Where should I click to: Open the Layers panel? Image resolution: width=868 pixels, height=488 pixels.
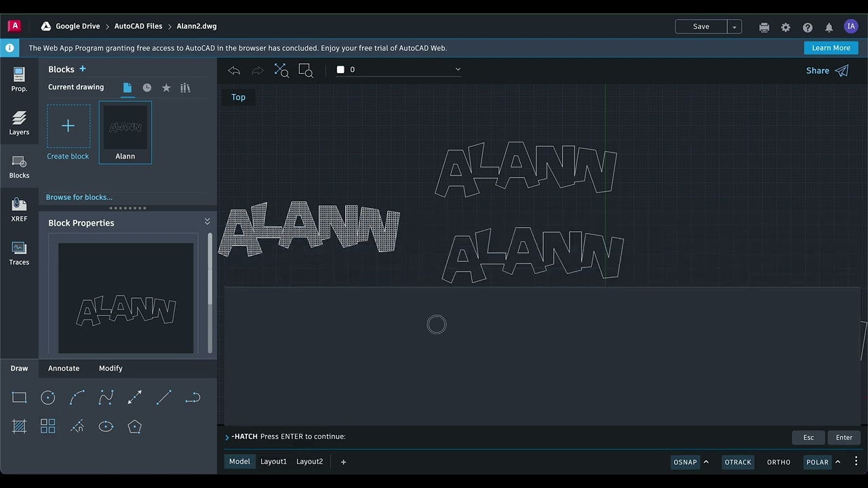pos(19,123)
